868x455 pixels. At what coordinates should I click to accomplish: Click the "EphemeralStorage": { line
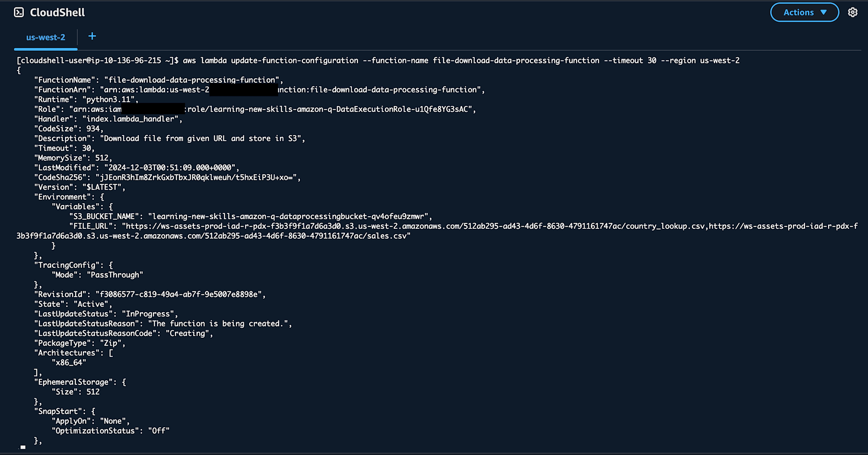point(80,382)
